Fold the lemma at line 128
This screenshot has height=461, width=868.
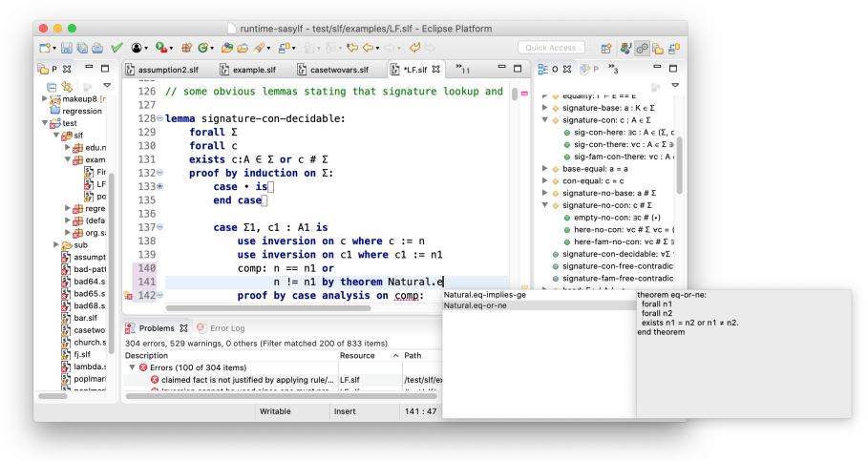tap(160, 118)
